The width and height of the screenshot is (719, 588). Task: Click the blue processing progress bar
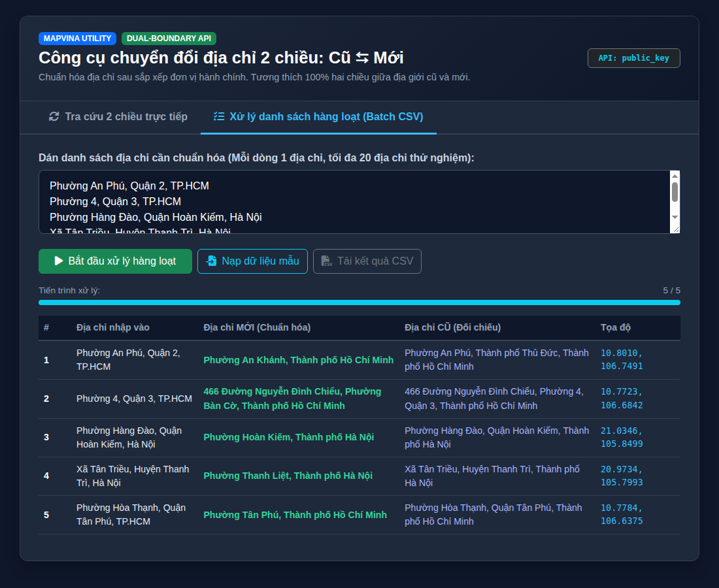359,302
